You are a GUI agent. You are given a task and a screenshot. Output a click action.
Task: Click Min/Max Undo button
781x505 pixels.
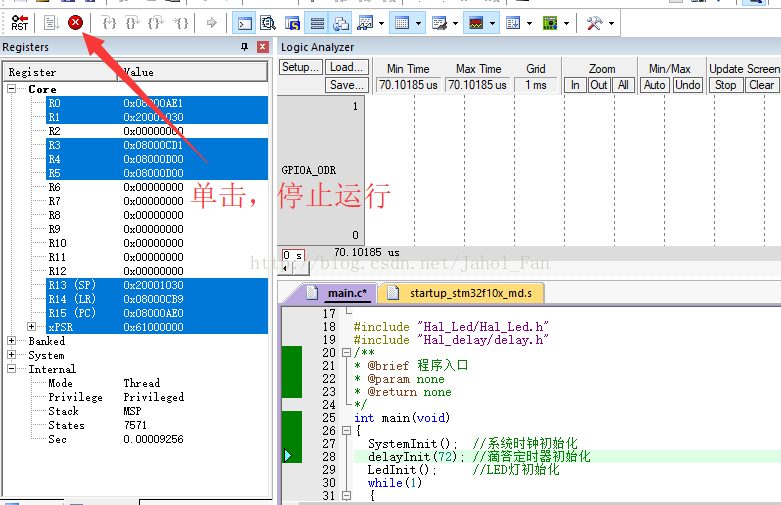tap(687, 85)
